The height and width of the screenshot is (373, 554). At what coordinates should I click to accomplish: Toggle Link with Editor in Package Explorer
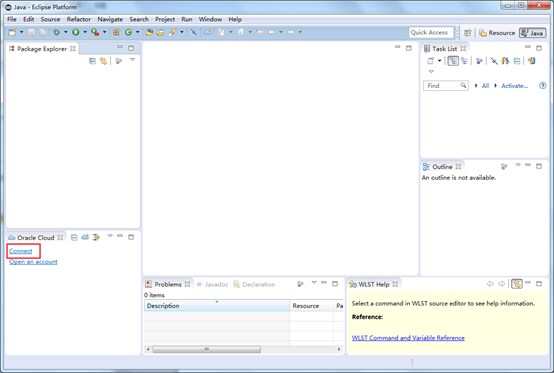pos(103,61)
